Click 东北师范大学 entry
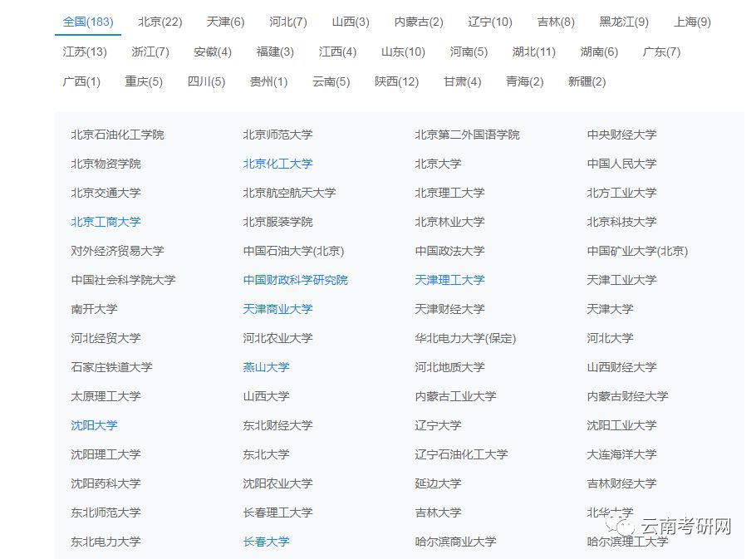Viewport: 756px width, 559px height. click(x=106, y=512)
